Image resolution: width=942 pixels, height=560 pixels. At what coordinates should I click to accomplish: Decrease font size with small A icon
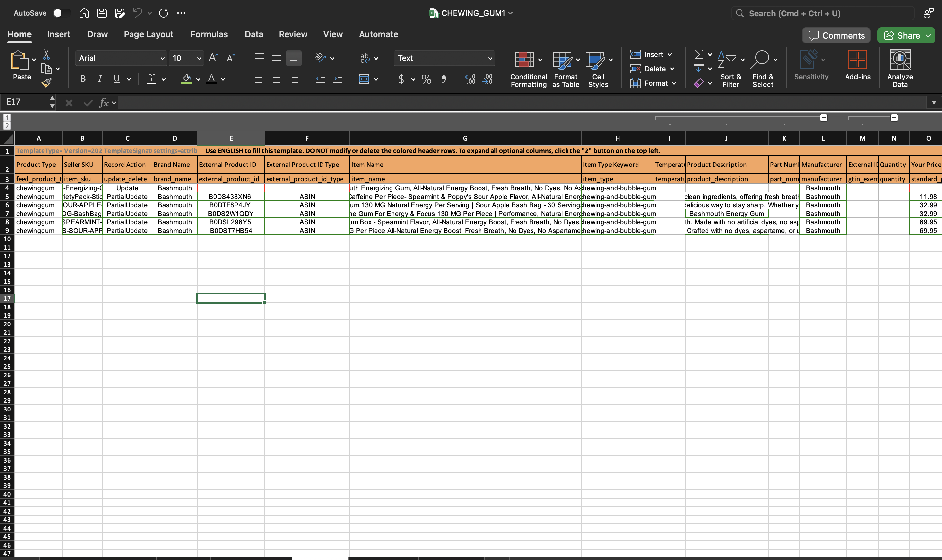click(x=231, y=58)
